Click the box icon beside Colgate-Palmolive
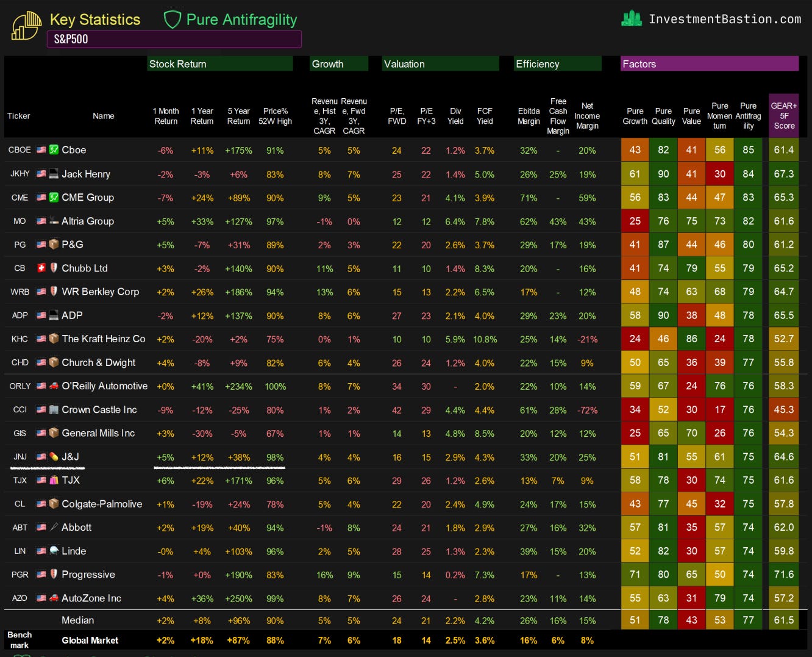This screenshot has height=657, width=812. [x=54, y=504]
